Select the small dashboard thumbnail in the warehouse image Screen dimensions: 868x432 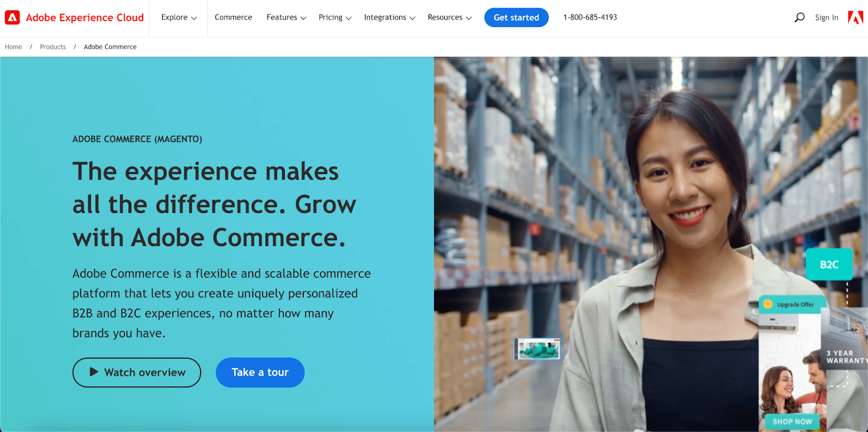(x=537, y=349)
